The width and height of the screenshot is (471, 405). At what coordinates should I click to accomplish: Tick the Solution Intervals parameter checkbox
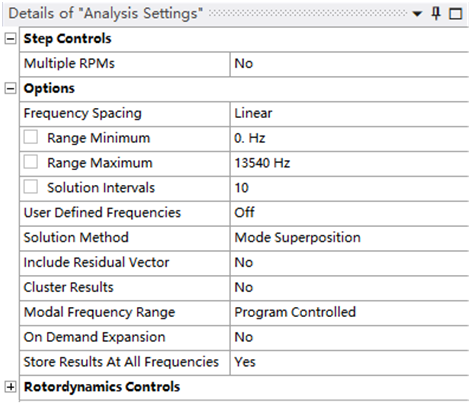tap(31, 187)
